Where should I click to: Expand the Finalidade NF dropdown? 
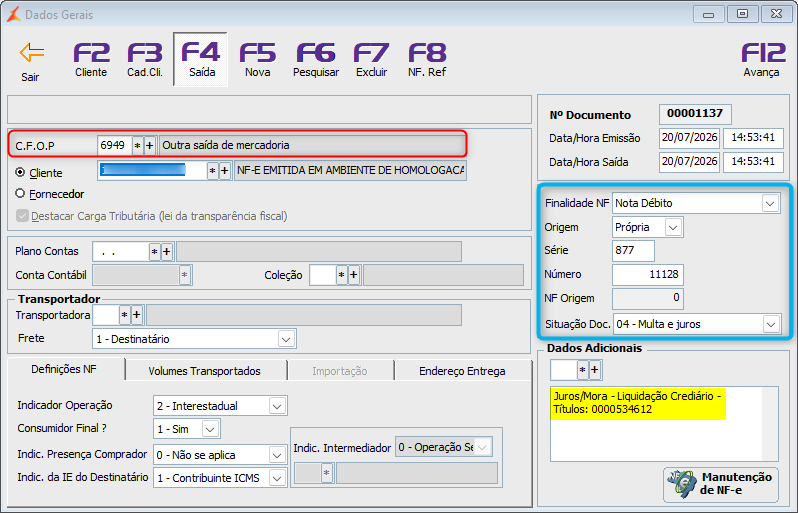click(770, 203)
